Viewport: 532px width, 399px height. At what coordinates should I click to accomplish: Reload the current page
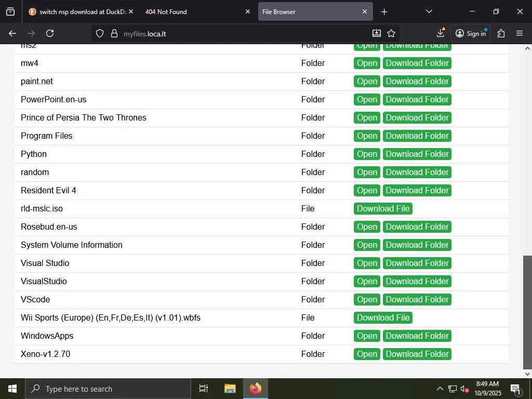(50, 33)
